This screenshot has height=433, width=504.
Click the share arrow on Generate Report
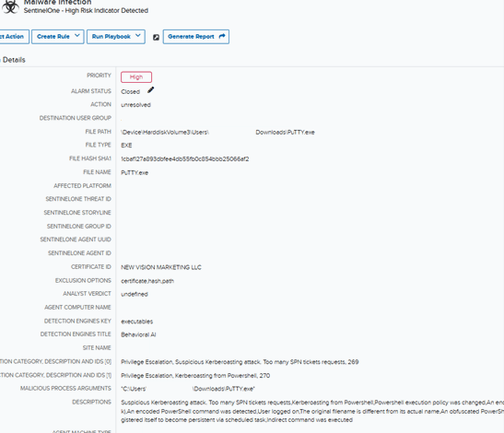click(222, 36)
